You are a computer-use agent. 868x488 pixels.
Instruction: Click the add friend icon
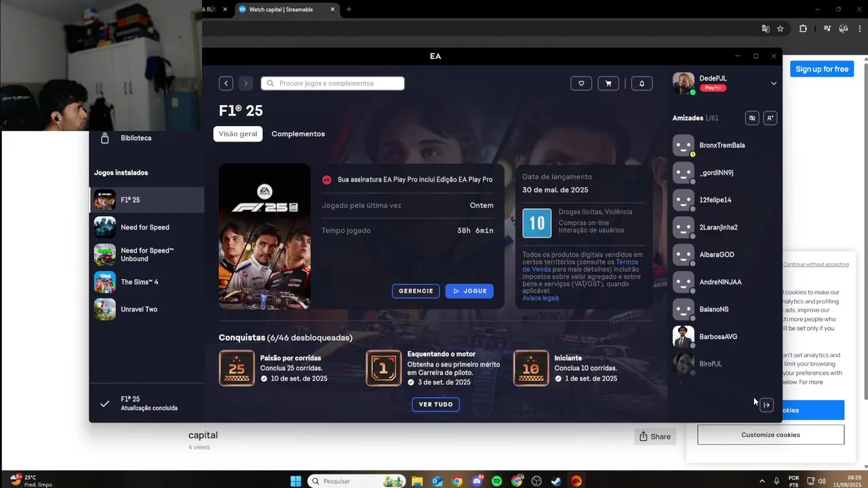click(x=770, y=118)
